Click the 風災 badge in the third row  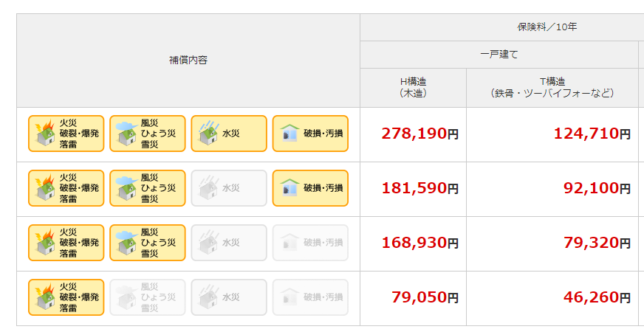click(x=148, y=243)
